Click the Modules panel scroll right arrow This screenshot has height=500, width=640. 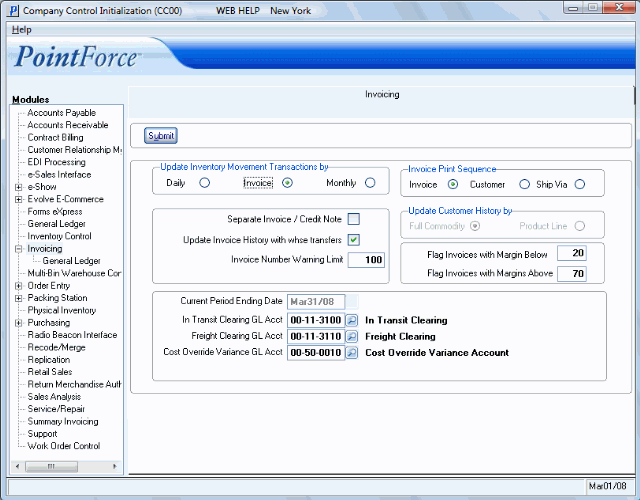pos(115,466)
